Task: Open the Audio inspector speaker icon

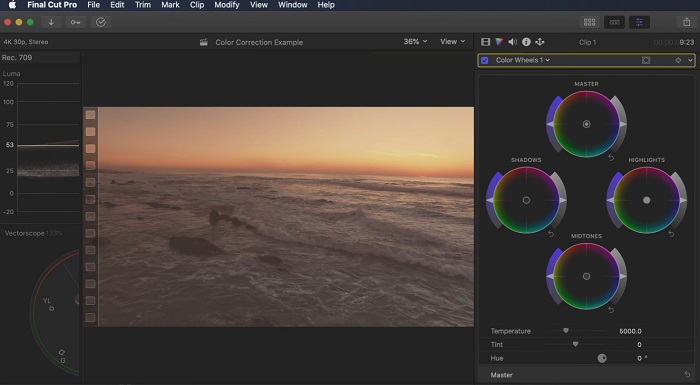Action: tap(512, 42)
